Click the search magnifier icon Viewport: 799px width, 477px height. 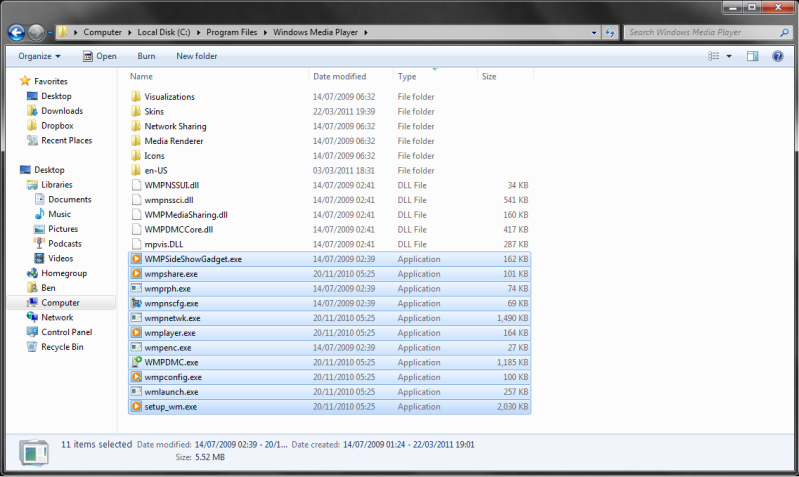pos(784,32)
